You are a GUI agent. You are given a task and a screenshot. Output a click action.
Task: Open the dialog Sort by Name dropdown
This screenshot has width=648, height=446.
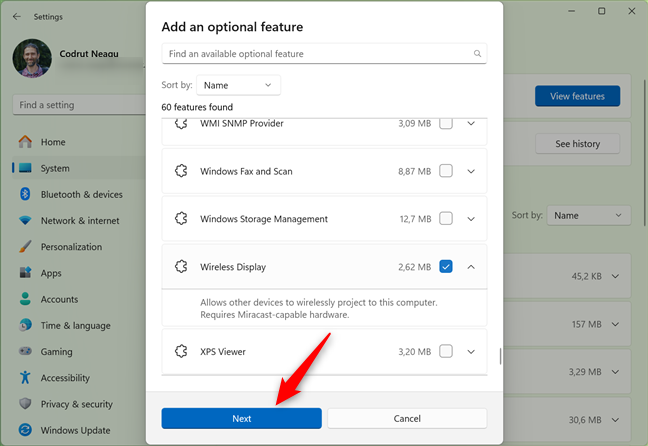tap(238, 85)
